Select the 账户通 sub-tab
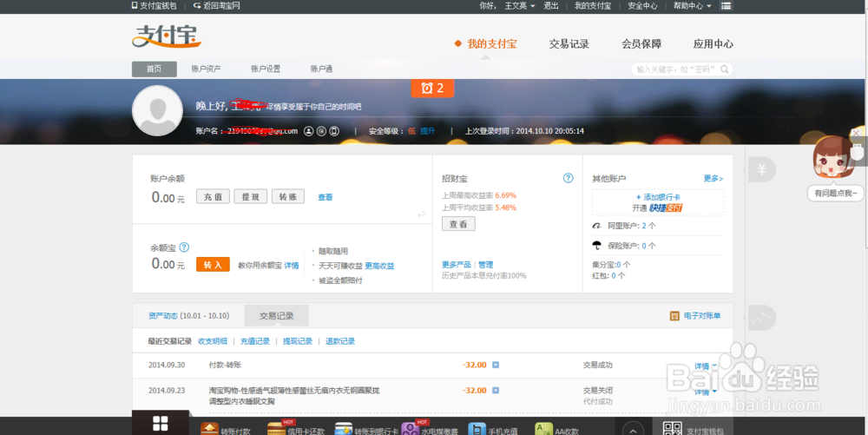 point(321,69)
